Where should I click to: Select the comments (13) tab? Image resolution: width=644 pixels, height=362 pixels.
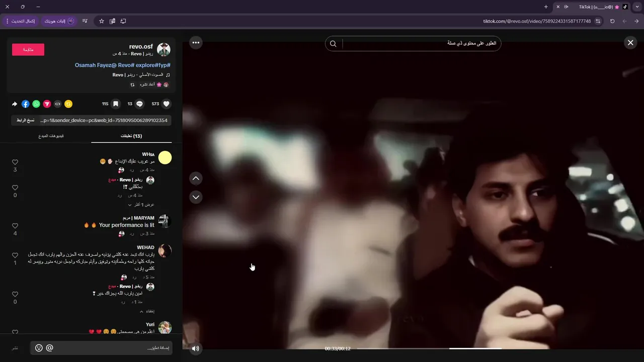pyautogui.click(x=131, y=136)
